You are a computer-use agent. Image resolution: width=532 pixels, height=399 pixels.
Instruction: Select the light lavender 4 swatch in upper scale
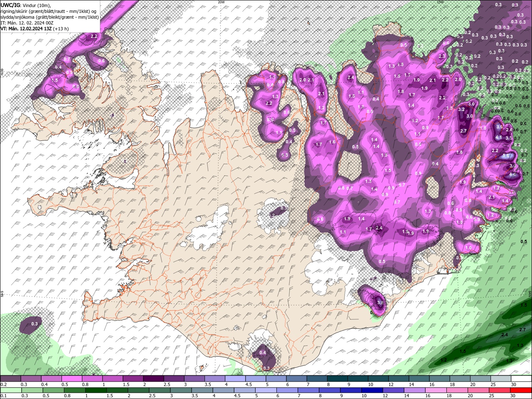click(235, 379)
